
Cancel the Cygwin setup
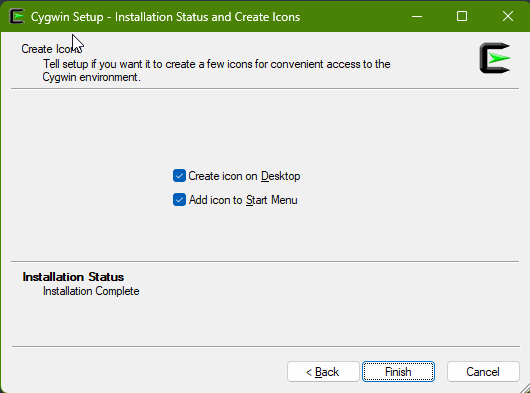(x=483, y=372)
